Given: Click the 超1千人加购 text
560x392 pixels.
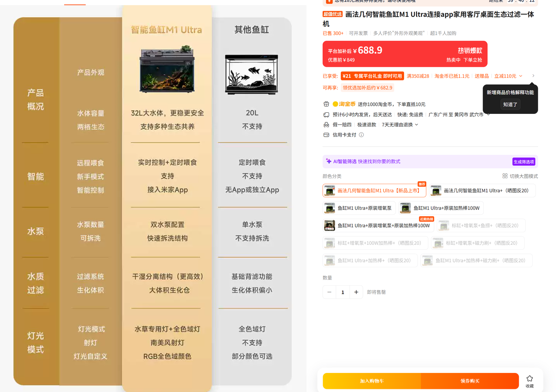Looking at the screenshot, I should tap(443, 33).
